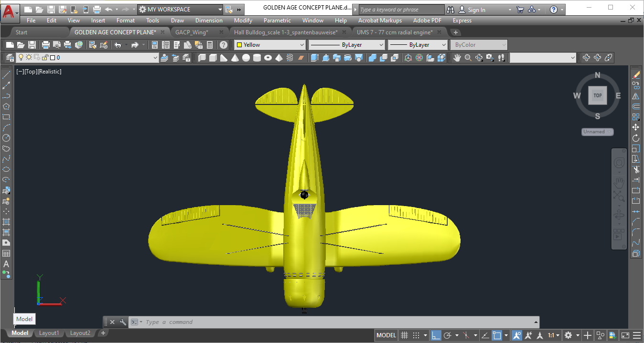Click the [Realistic] visual style label
Image resolution: width=644 pixels, height=343 pixels.
(50, 72)
